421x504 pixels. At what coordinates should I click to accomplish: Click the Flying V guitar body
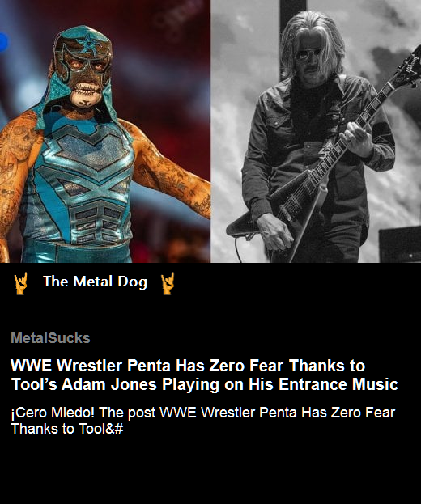point(283,212)
